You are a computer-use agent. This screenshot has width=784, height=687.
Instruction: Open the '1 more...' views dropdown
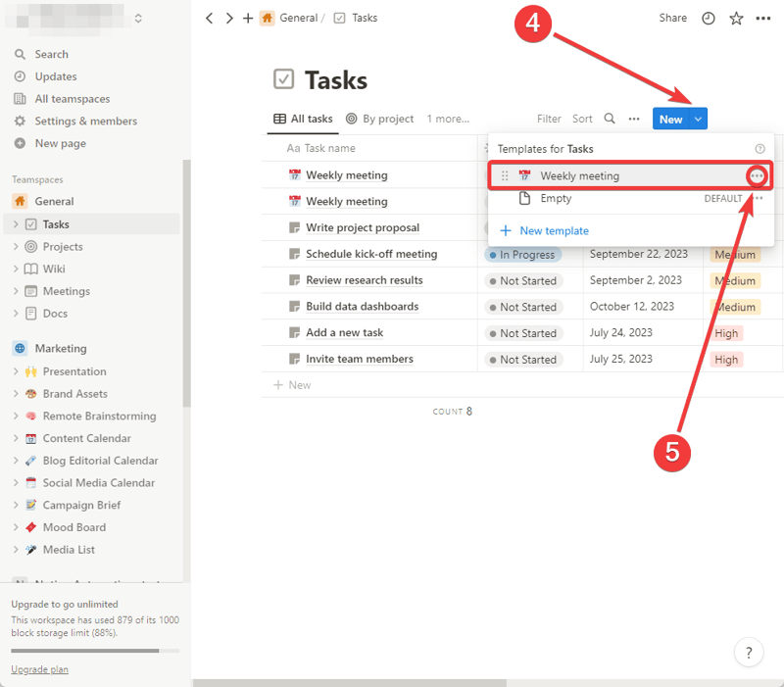(x=448, y=119)
